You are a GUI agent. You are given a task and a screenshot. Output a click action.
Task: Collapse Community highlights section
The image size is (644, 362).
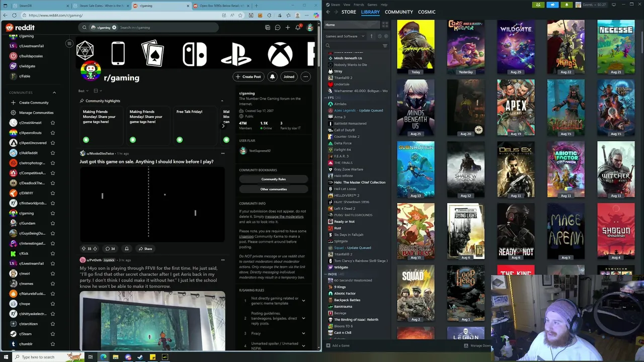pos(222,101)
